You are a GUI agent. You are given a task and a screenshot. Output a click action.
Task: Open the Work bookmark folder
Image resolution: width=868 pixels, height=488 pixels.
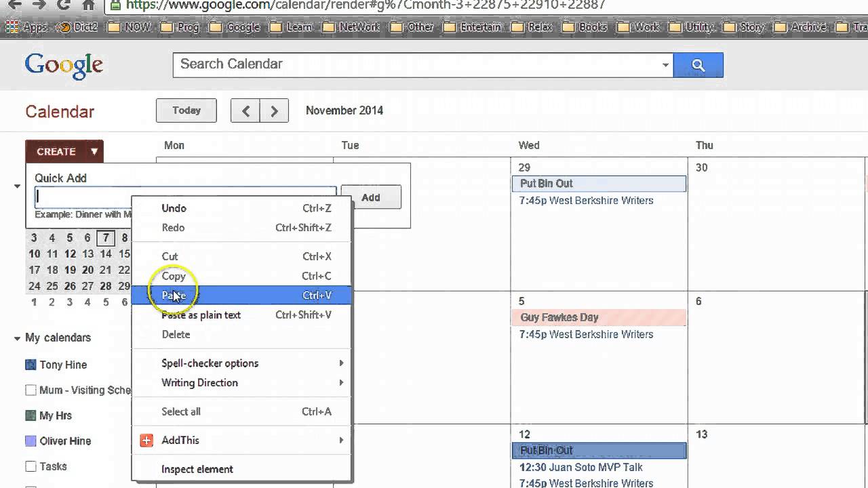[x=638, y=27]
